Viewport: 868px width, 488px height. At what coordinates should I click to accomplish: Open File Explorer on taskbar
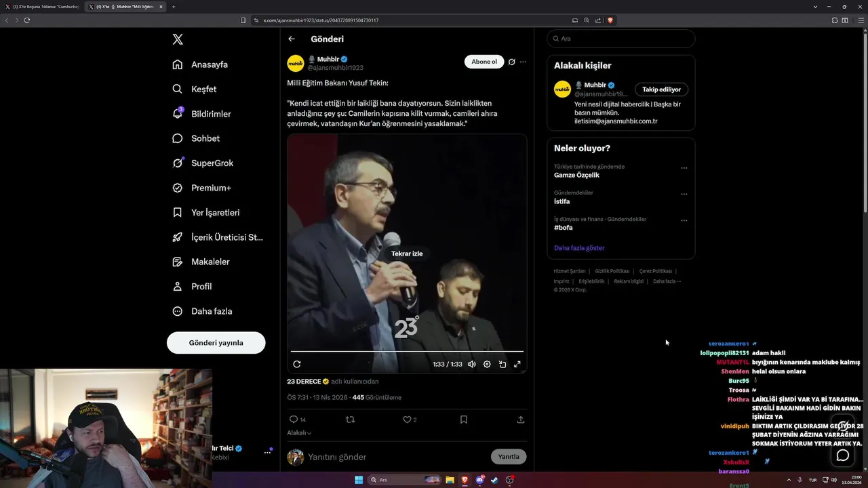click(x=450, y=480)
